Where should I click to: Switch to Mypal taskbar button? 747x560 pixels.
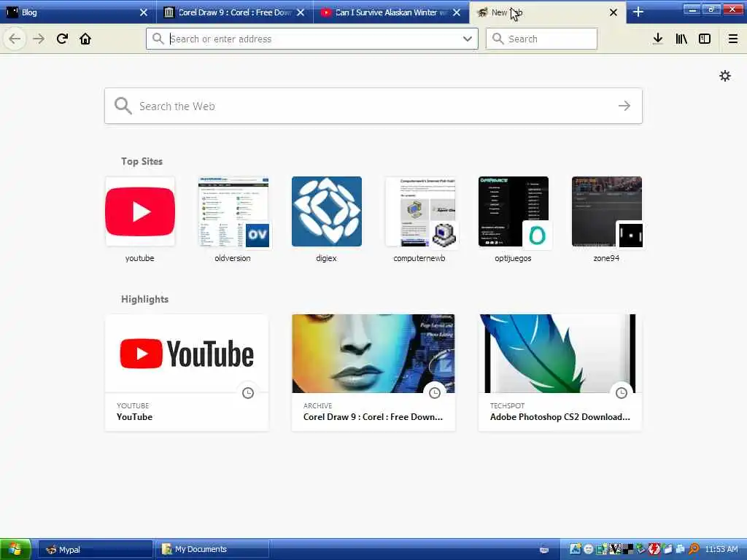coord(96,550)
